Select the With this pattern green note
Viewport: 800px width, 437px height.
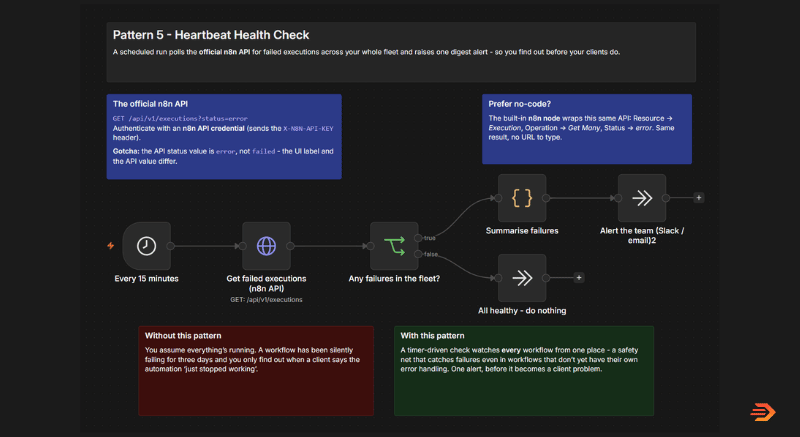click(x=524, y=371)
